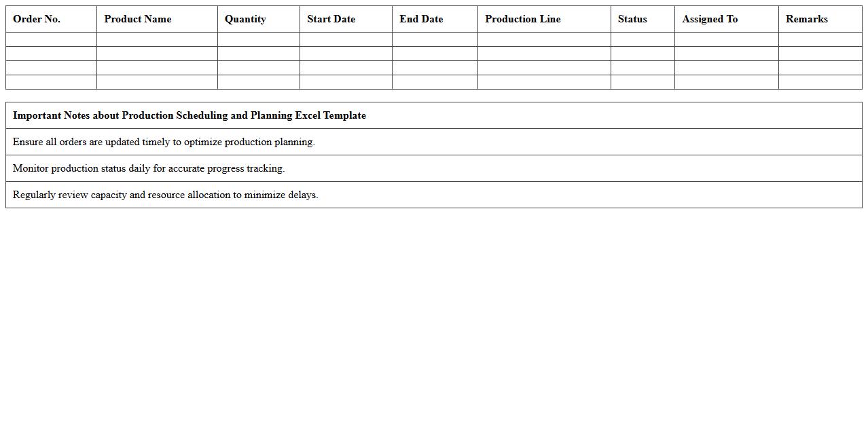
Task: Select the first empty Product Name cell
Action: [157, 39]
